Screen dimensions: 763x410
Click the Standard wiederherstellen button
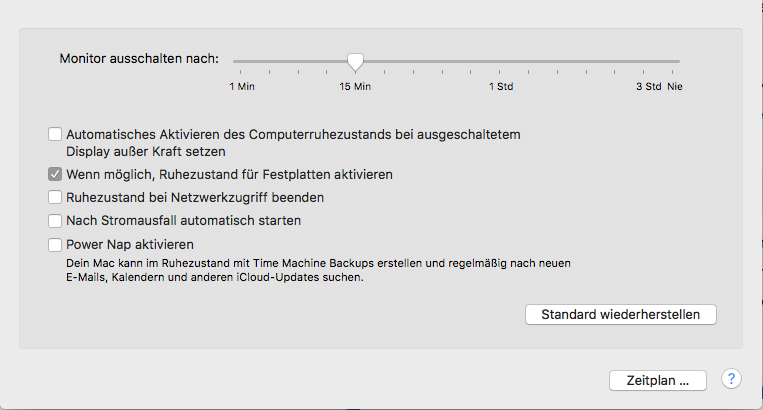620,314
